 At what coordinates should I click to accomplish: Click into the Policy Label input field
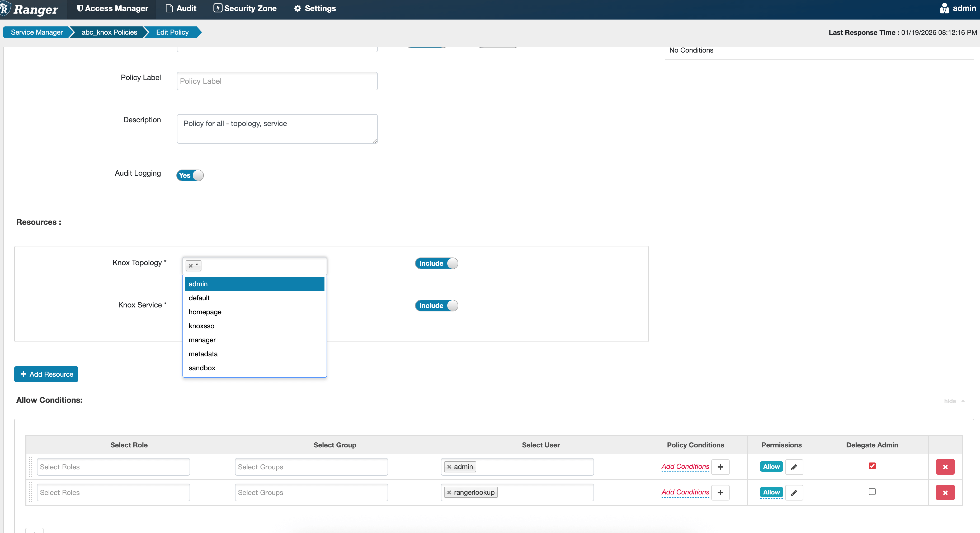click(x=277, y=81)
